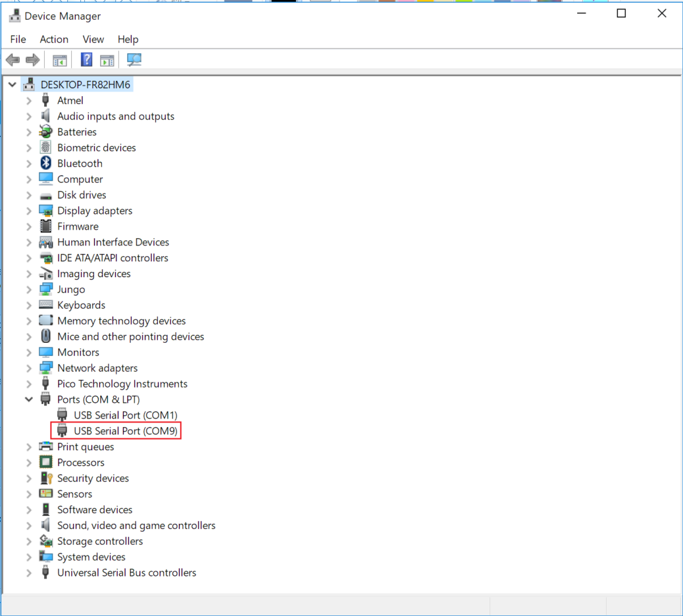Image resolution: width=683 pixels, height=616 pixels.
Task: Click the Keyboards category icon
Action: pyautogui.click(x=45, y=305)
